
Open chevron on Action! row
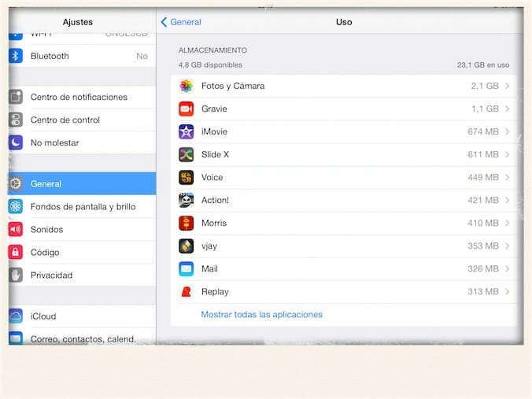[x=508, y=200]
